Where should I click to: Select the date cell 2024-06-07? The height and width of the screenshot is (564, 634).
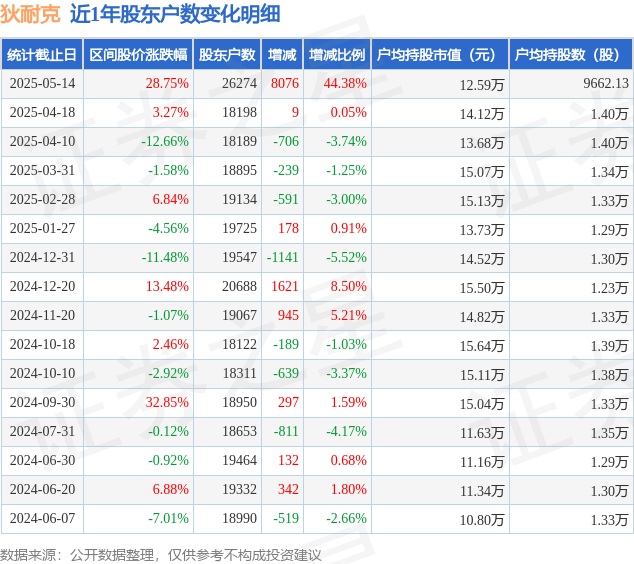[x=42, y=518]
